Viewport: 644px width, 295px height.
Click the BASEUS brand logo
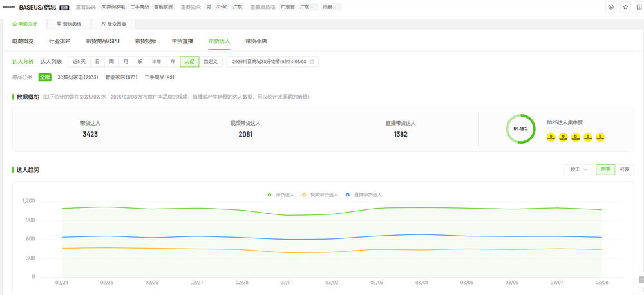[x=9, y=7]
